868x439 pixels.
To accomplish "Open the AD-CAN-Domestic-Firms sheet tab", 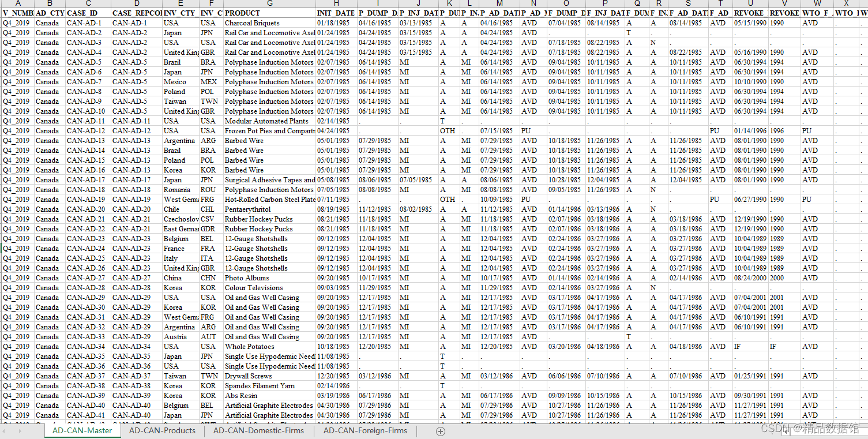I will click(x=258, y=430).
